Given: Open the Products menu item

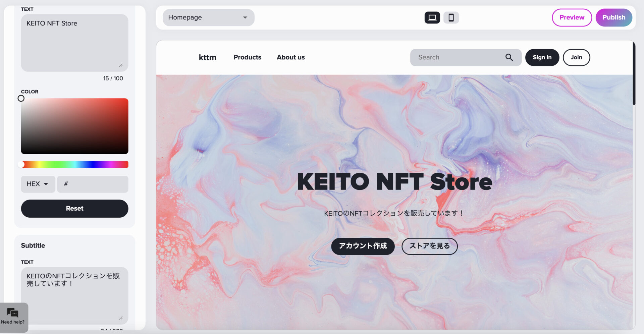Looking at the screenshot, I should coord(247,57).
